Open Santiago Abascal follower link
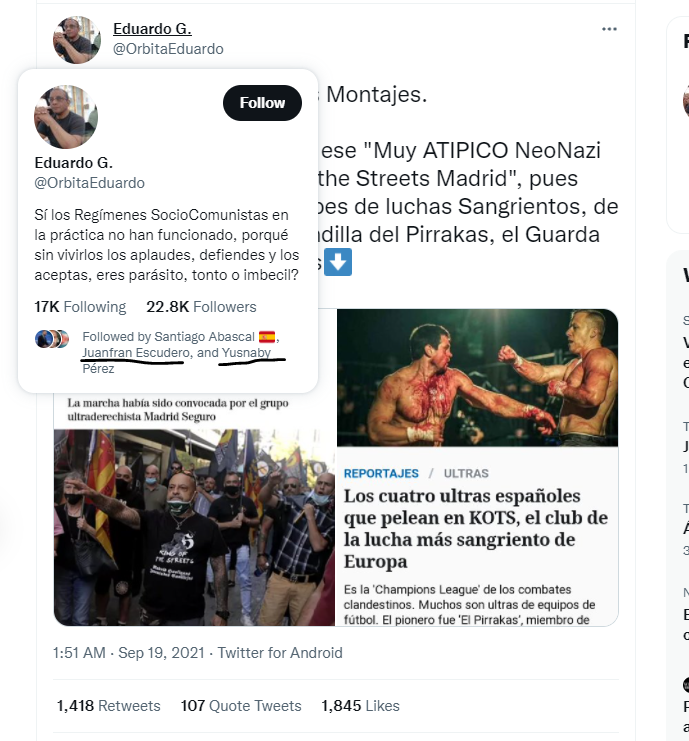Image resolution: width=689 pixels, height=741 pixels. point(204,336)
